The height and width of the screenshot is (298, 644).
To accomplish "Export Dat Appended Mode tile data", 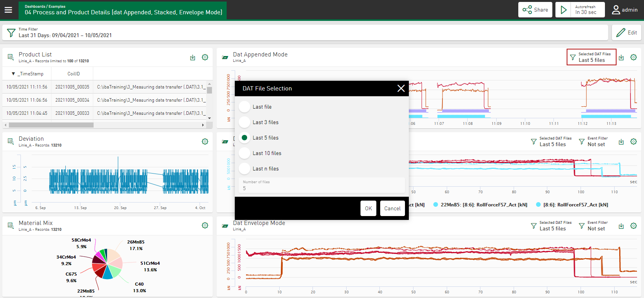I will pos(621,58).
